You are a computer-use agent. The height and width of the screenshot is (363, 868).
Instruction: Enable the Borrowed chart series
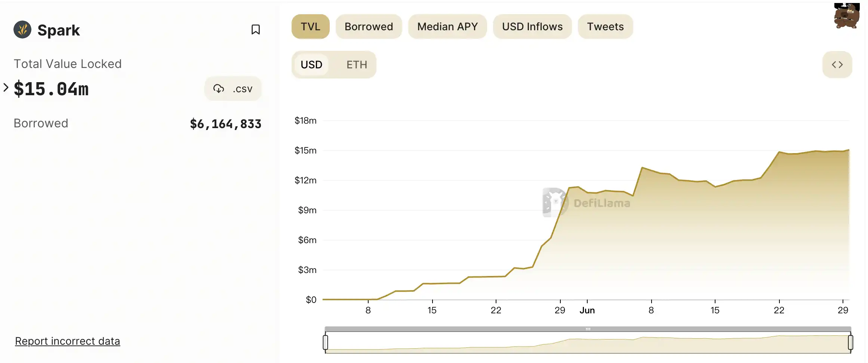pyautogui.click(x=369, y=27)
